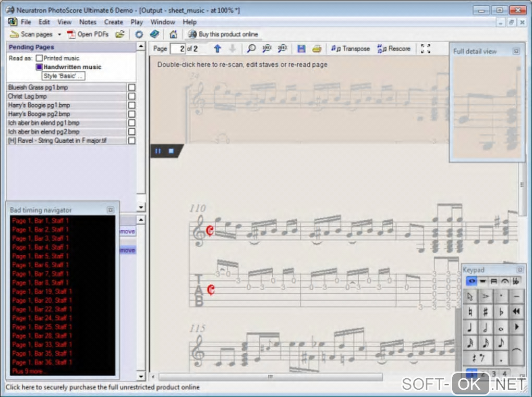Open the Notes menu
Viewport: 532px width, 397px height.
point(88,22)
